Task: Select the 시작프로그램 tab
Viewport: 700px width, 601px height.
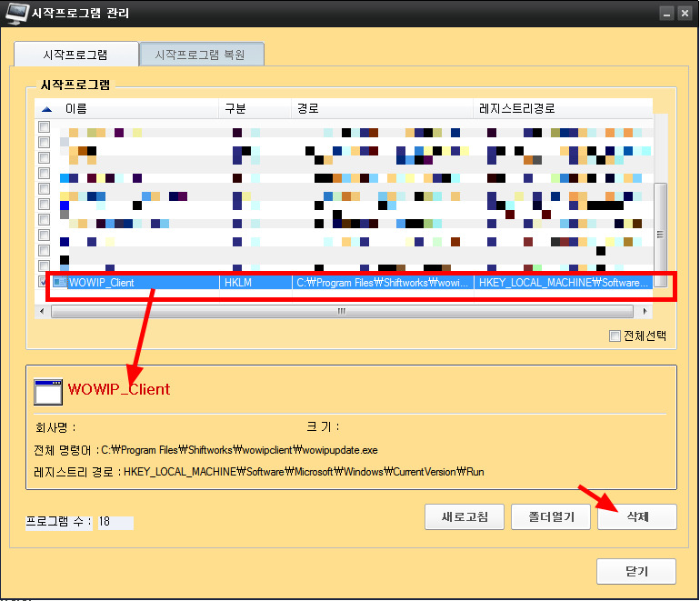Action: tap(75, 55)
